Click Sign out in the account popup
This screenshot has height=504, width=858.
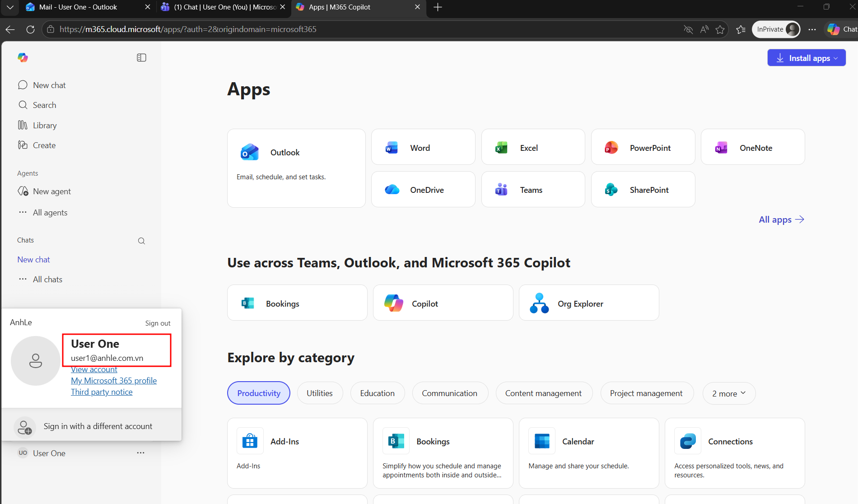[158, 323]
